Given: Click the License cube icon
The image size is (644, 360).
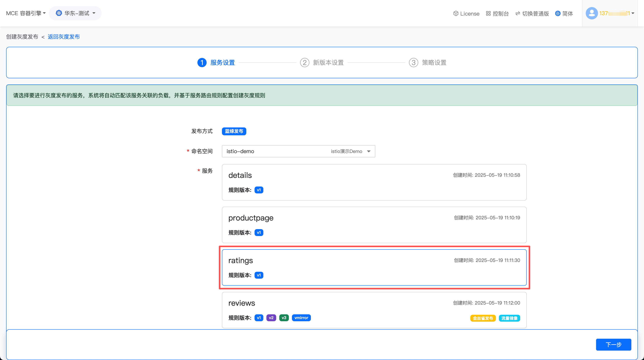Looking at the screenshot, I should click(456, 13).
